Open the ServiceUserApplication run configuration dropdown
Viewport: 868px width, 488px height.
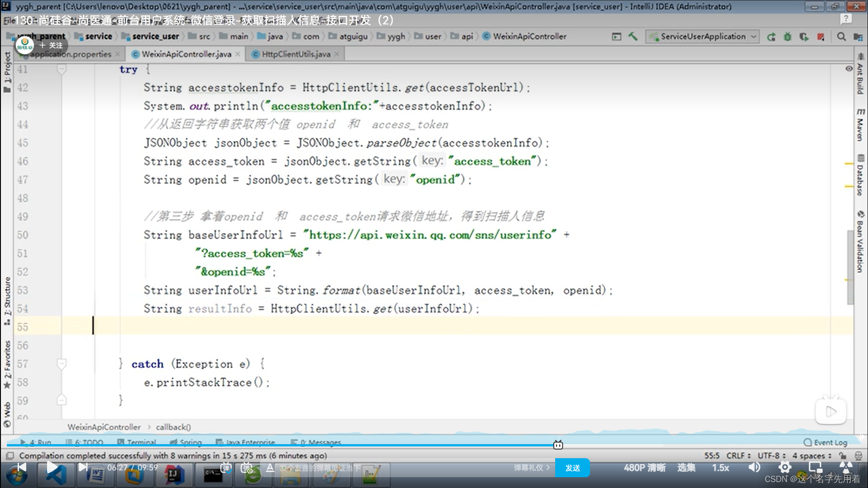[702, 37]
